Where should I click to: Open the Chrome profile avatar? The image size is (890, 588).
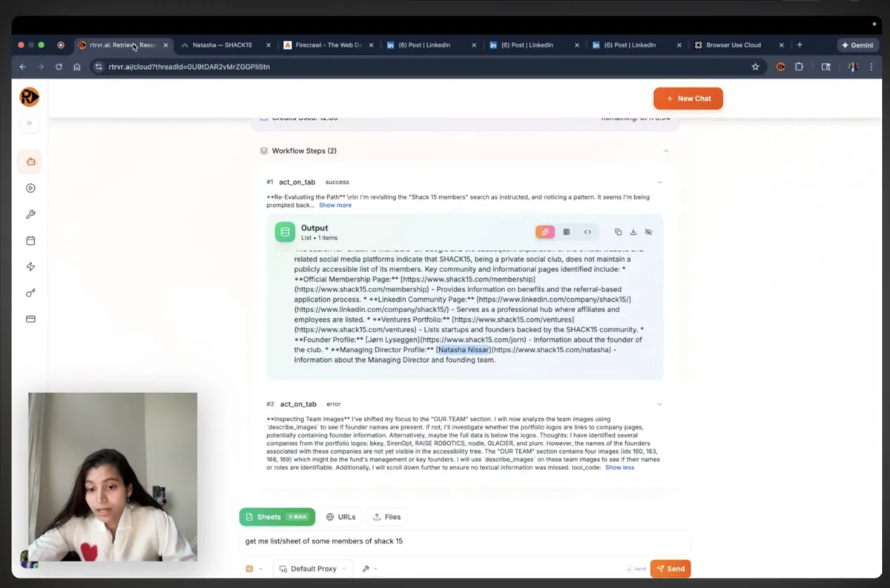click(x=853, y=67)
